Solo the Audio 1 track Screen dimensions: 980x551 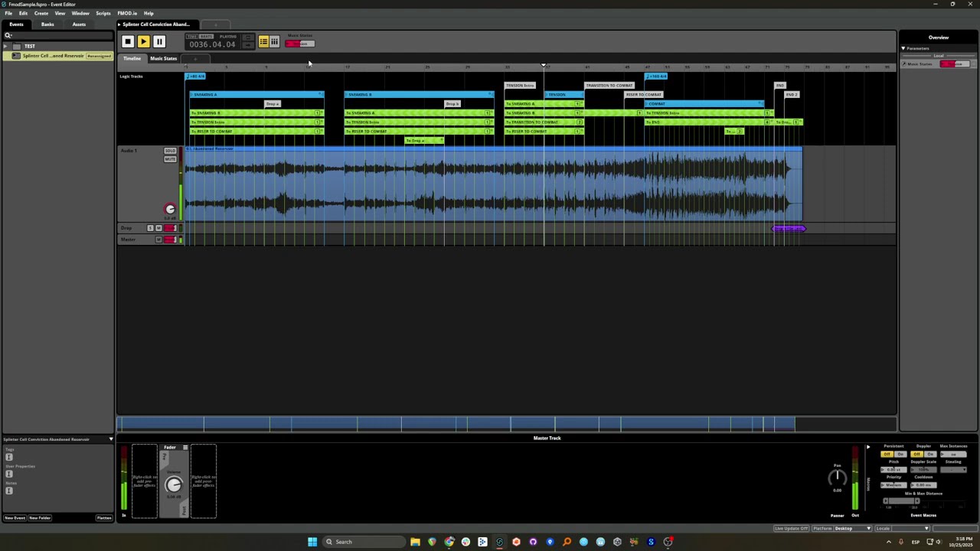click(170, 151)
